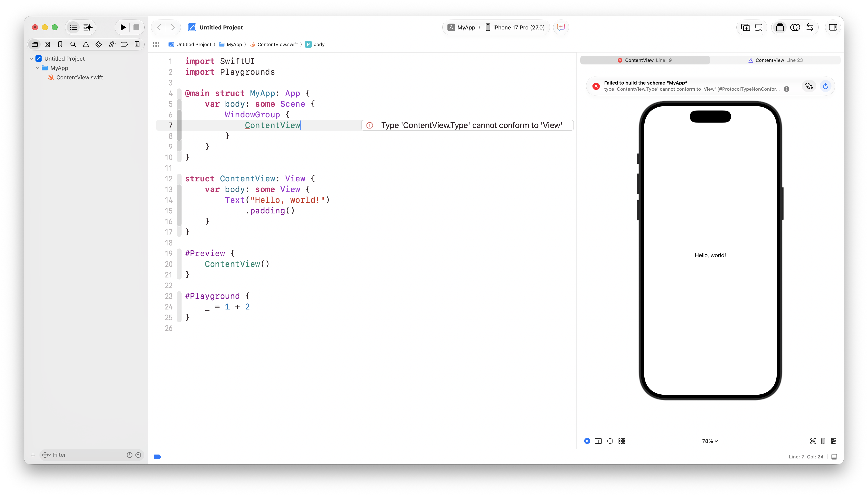Open the Bookmark navigator
Screen dimensions: 868x496
[60, 44]
